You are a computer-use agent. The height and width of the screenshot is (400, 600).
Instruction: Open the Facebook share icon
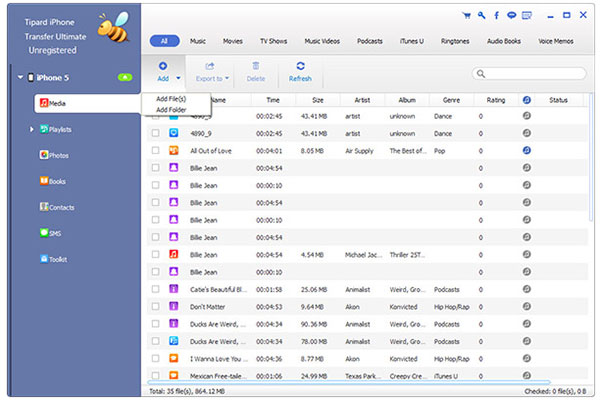(496, 16)
